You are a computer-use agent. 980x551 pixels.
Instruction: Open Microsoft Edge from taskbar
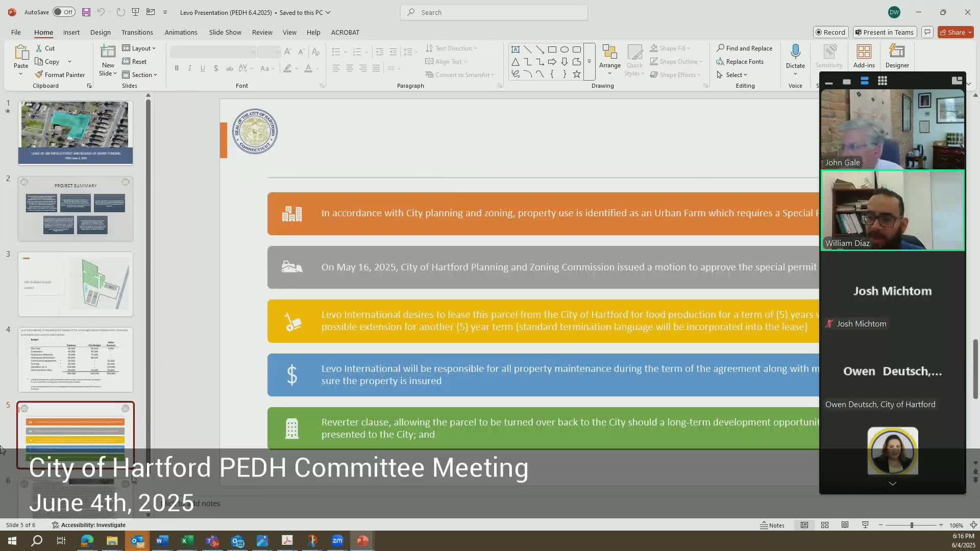pyautogui.click(x=87, y=541)
